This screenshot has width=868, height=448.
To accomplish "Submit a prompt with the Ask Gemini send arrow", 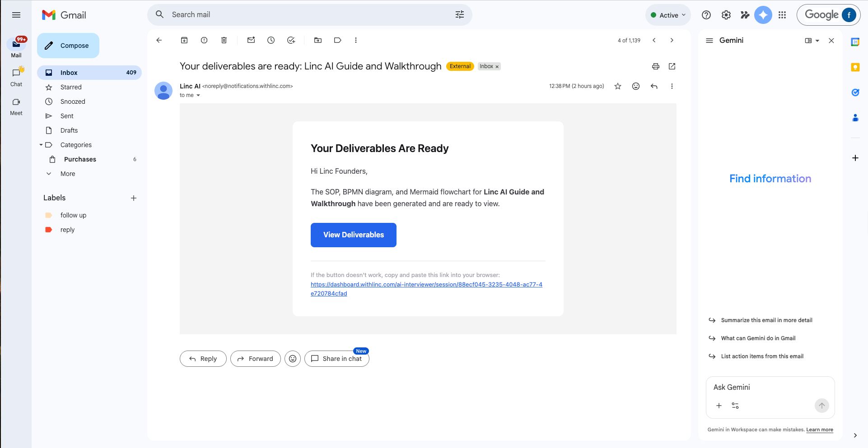I will pos(821,406).
